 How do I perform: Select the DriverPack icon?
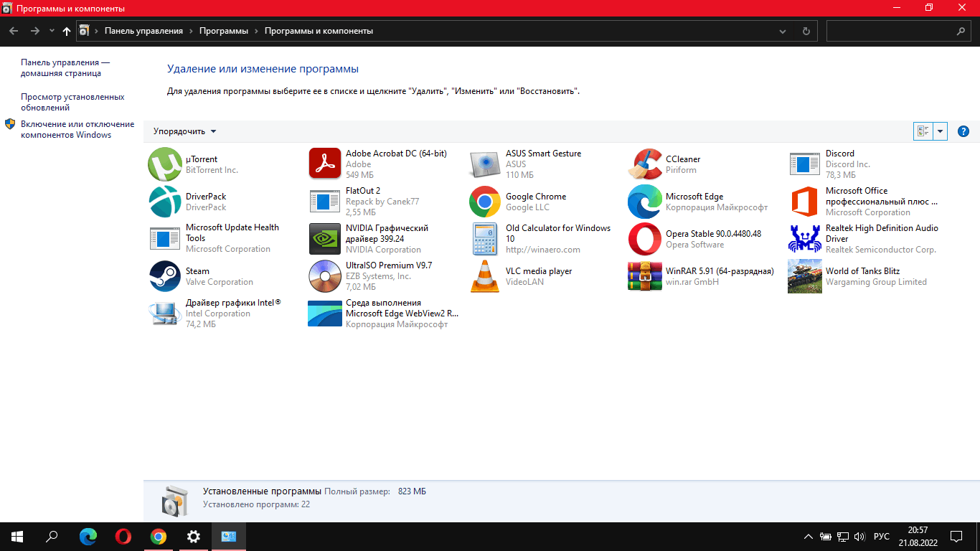(x=164, y=202)
